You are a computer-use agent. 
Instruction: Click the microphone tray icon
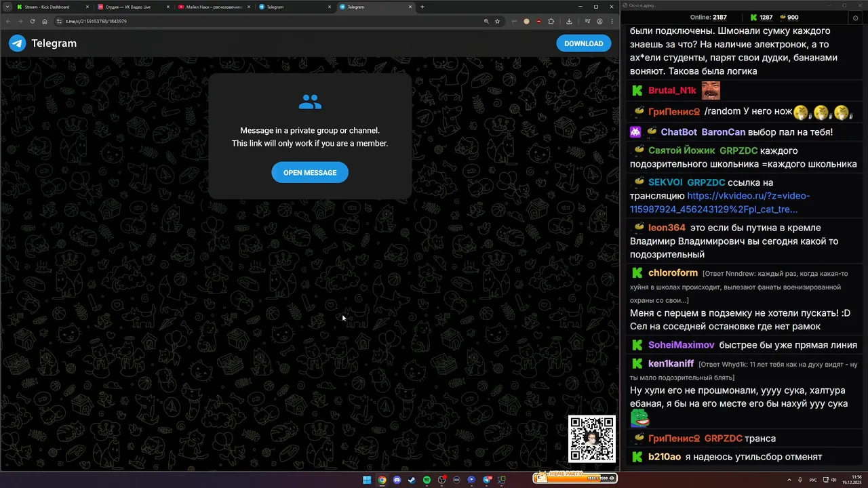click(x=800, y=480)
